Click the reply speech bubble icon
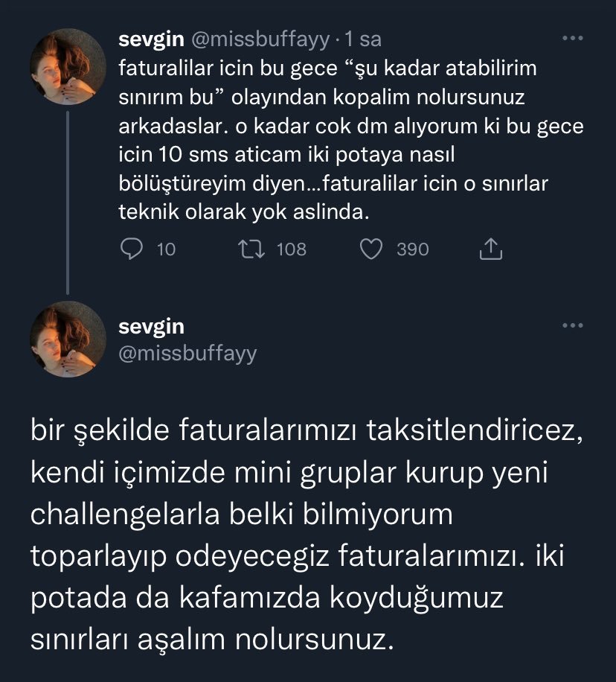The width and height of the screenshot is (616, 682). pyautogui.click(x=131, y=249)
